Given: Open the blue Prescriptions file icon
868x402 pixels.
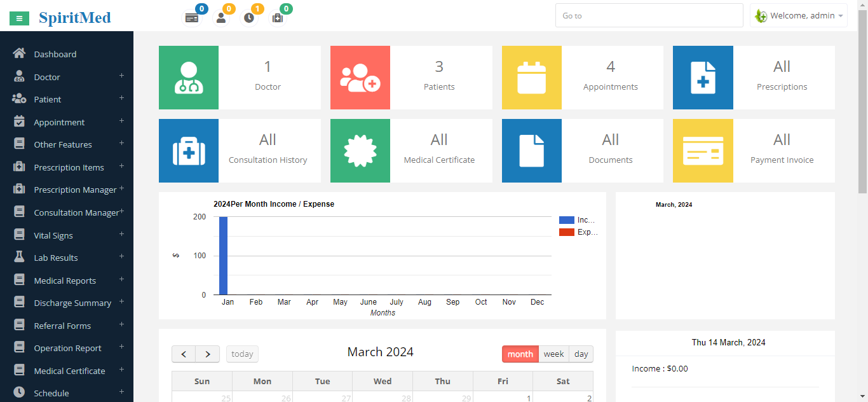Looking at the screenshot, I should coord(703,78).
